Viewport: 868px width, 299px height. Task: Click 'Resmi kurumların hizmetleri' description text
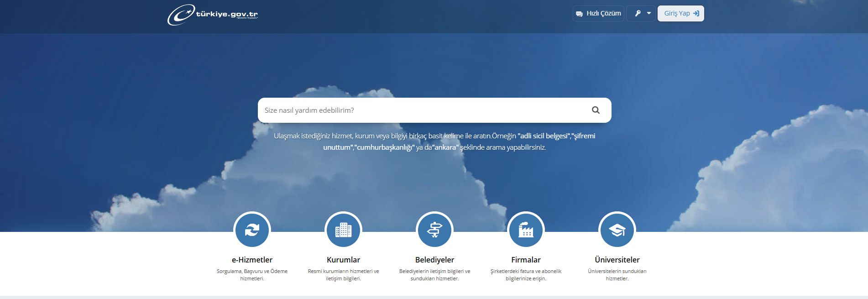tap(343, 275)
